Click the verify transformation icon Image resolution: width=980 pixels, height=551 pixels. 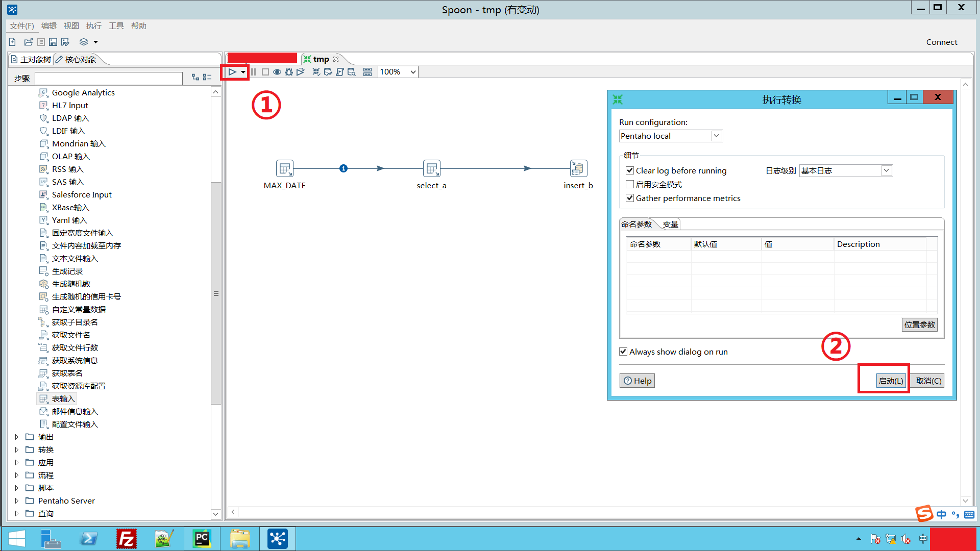point(316,72)
